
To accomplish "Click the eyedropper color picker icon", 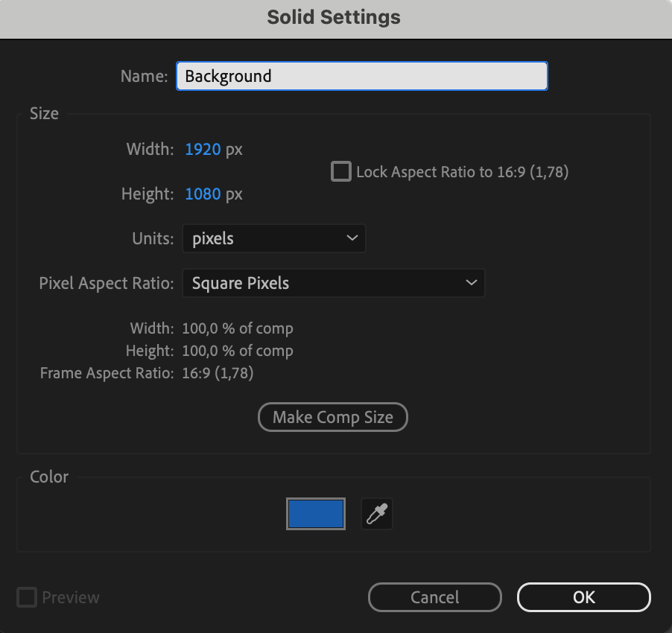I will click(377, 514).
